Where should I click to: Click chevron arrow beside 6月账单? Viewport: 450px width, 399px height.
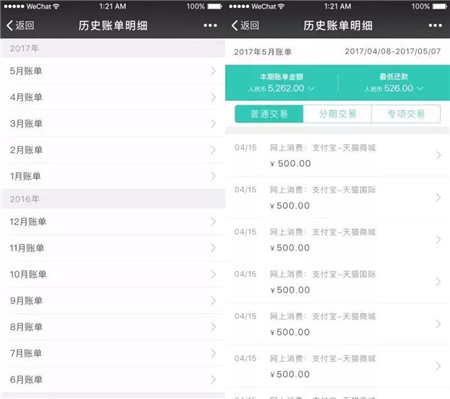click(x=213, y=380)
